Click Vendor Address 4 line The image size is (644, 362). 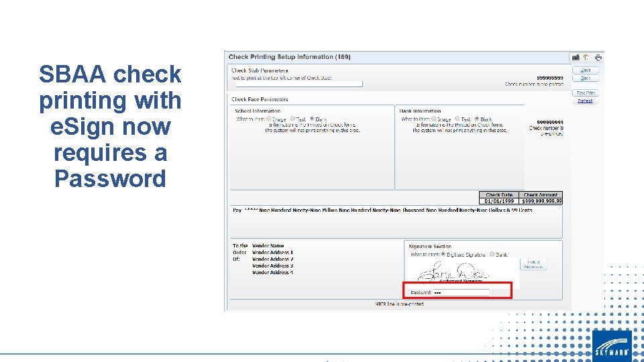tap(272, 272)
